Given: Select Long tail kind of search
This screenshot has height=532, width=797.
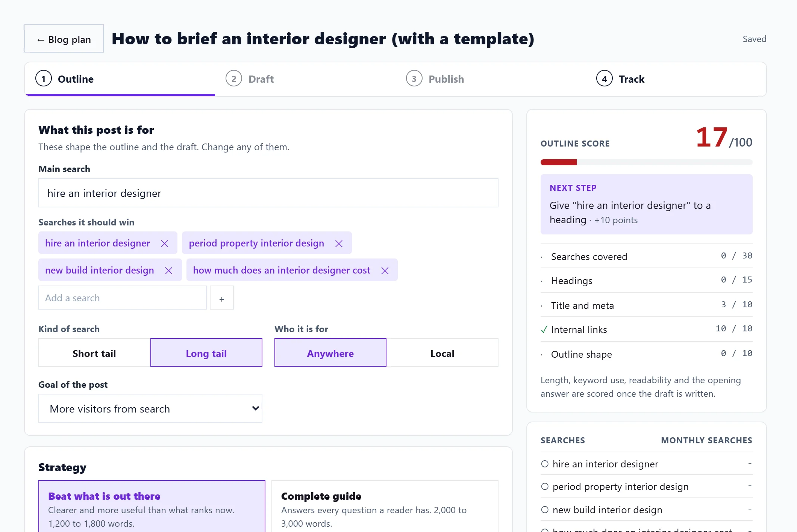Looking at the screenshot, I should click(x=206, y=353).
